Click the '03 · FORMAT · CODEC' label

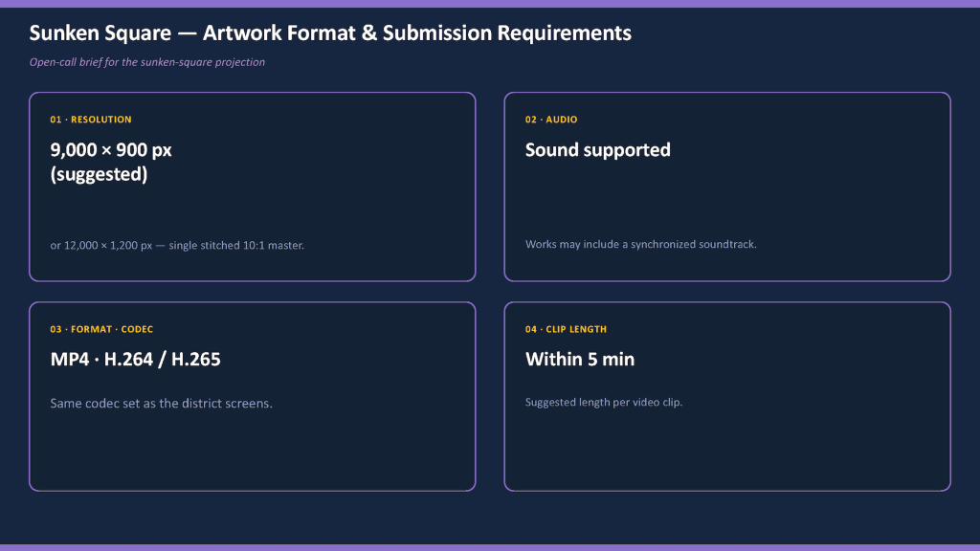coord(101,329)
